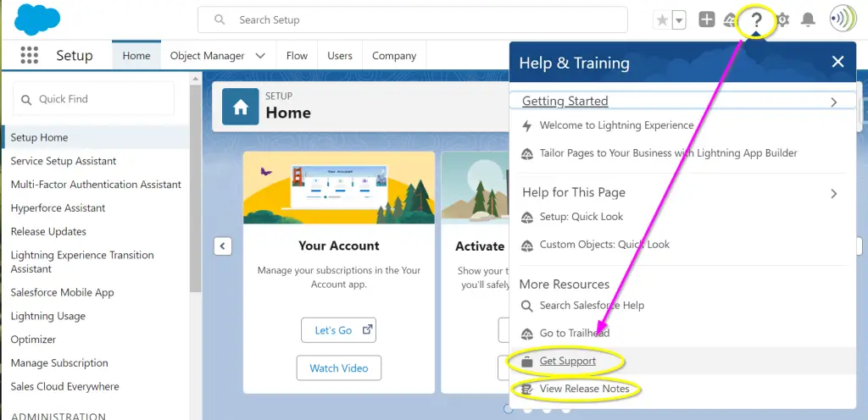Click the global actions plus icon
This screenshot has height=420, width=868.
[x=706, y=19]
